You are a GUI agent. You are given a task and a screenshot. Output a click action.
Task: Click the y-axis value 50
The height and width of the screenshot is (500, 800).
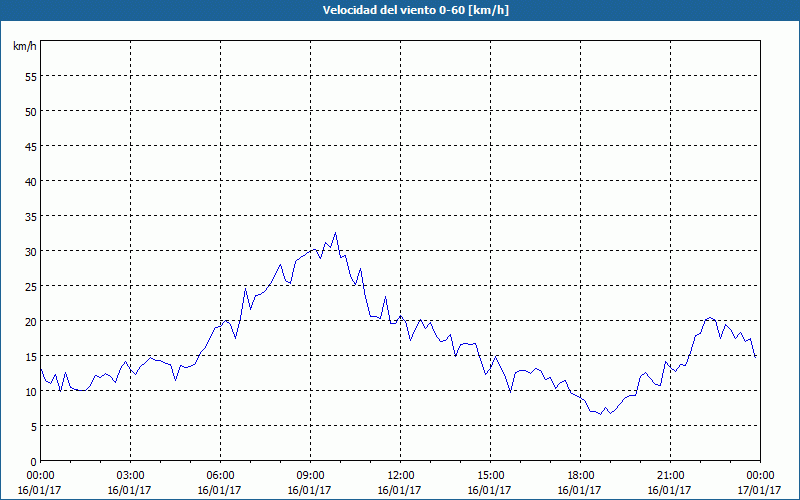(x=31, y=111)
